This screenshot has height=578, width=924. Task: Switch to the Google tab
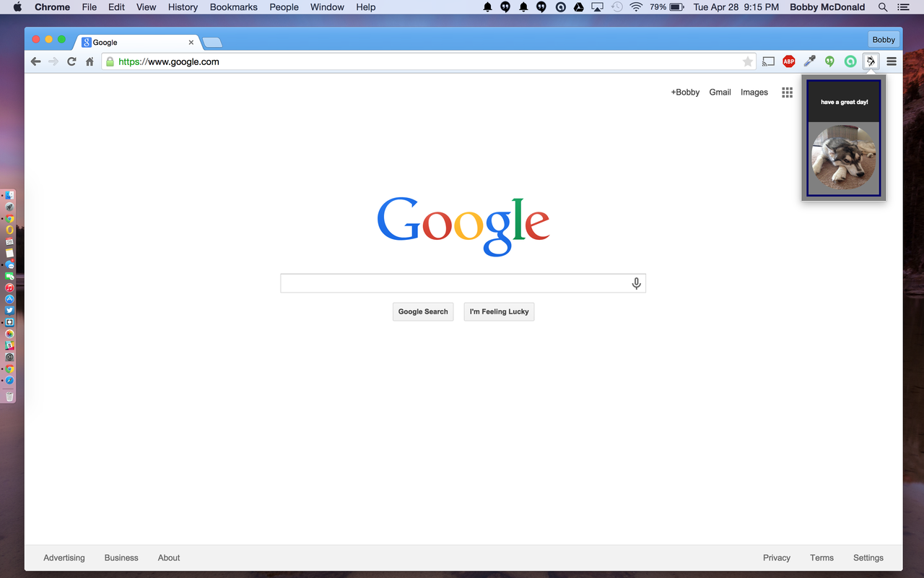130,42
